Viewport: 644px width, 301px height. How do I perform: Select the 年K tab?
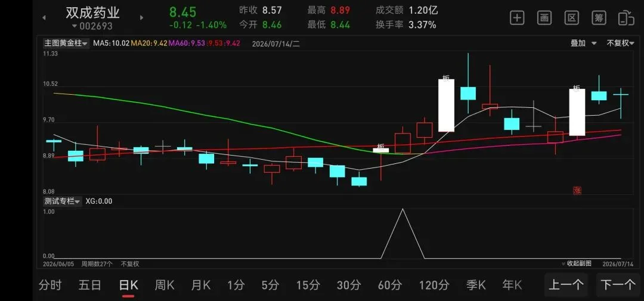pyautogui.click(x=512, y=285)
